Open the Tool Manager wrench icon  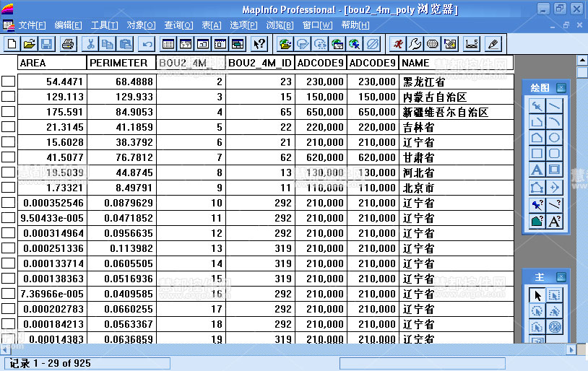[x=415, y=44]
